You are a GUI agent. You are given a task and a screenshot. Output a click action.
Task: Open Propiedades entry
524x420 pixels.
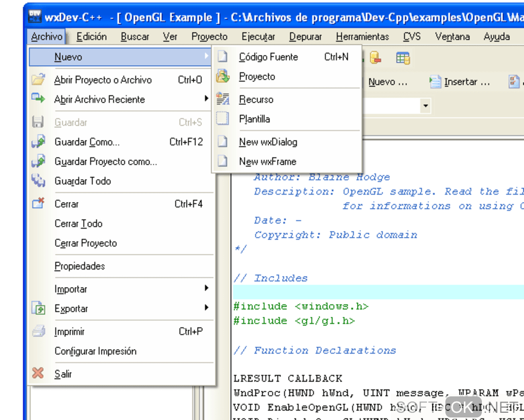pos(120,266)
